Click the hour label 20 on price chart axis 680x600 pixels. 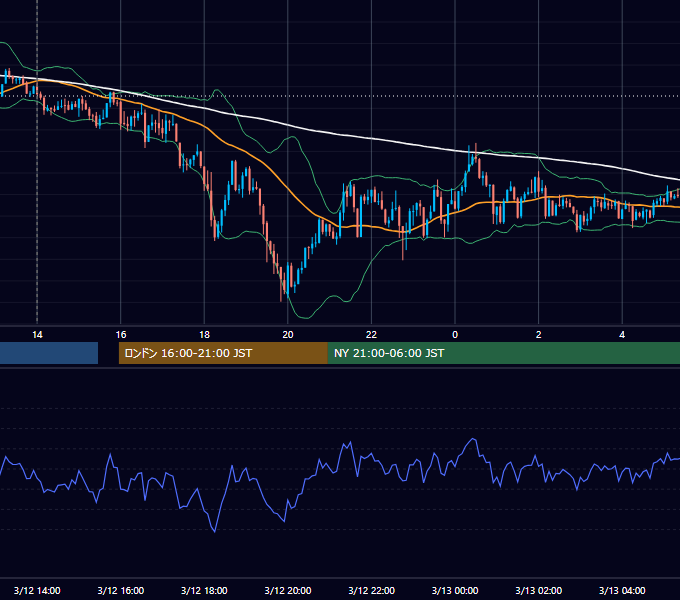pos(288,335)
